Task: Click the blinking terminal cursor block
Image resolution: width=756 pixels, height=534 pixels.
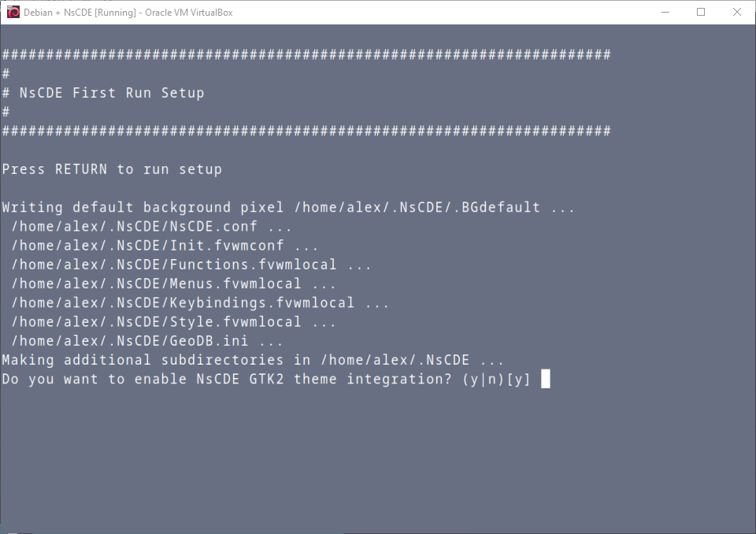Action: tap(546, 379)
